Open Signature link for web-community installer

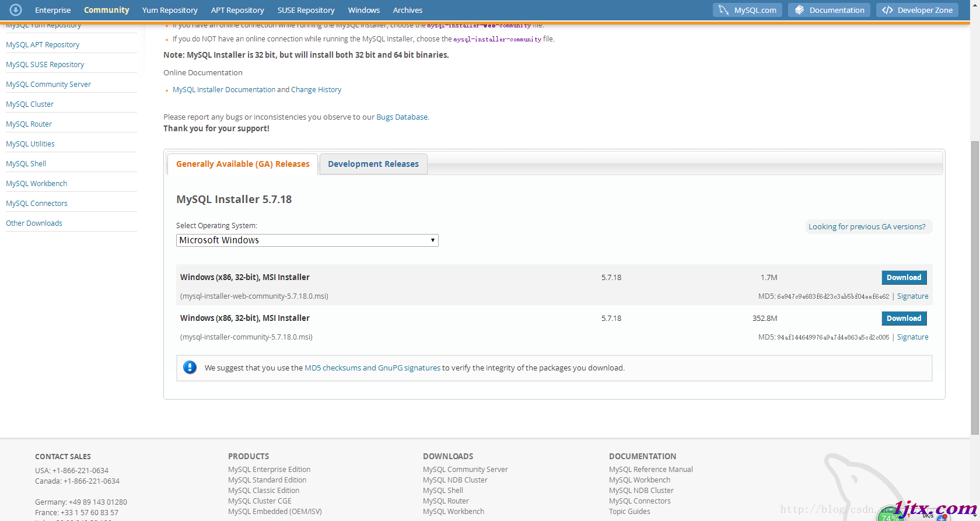[x=912, y=296]
